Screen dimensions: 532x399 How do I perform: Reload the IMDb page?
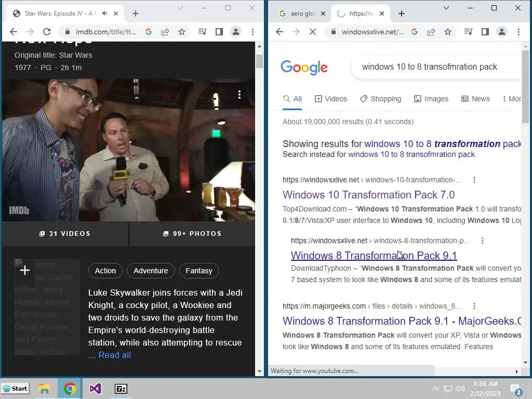[47, 32]
